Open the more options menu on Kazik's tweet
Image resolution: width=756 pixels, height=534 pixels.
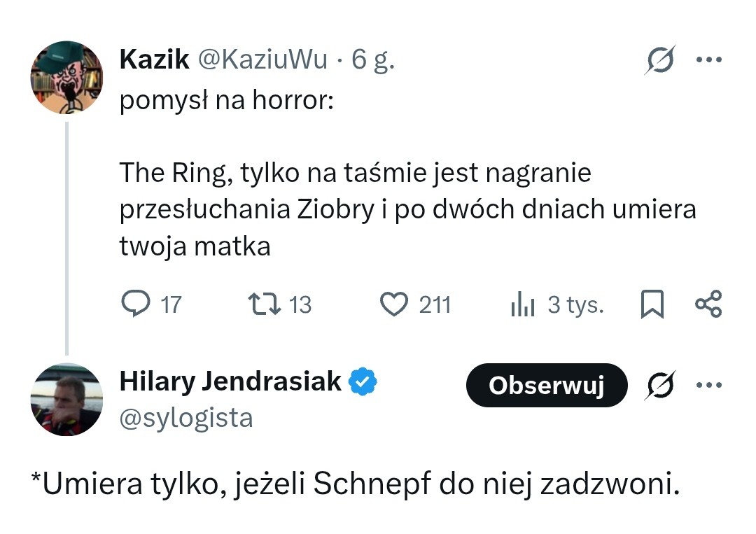709,59
